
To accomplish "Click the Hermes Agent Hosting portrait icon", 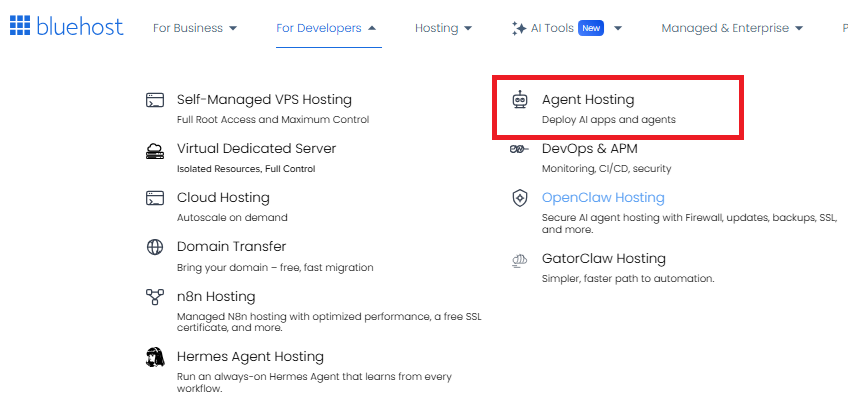I will [155, 358].
